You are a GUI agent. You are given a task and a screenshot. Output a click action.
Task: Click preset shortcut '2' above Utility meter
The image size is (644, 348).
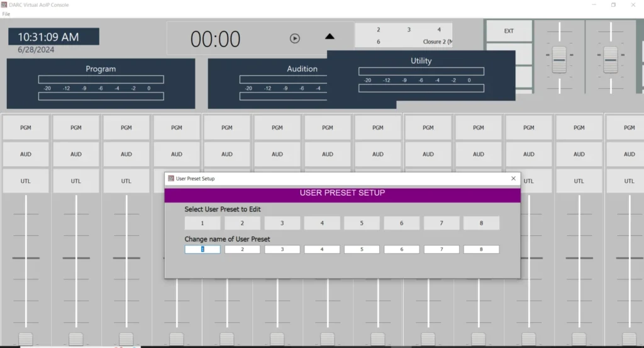(x=378, y=30)
